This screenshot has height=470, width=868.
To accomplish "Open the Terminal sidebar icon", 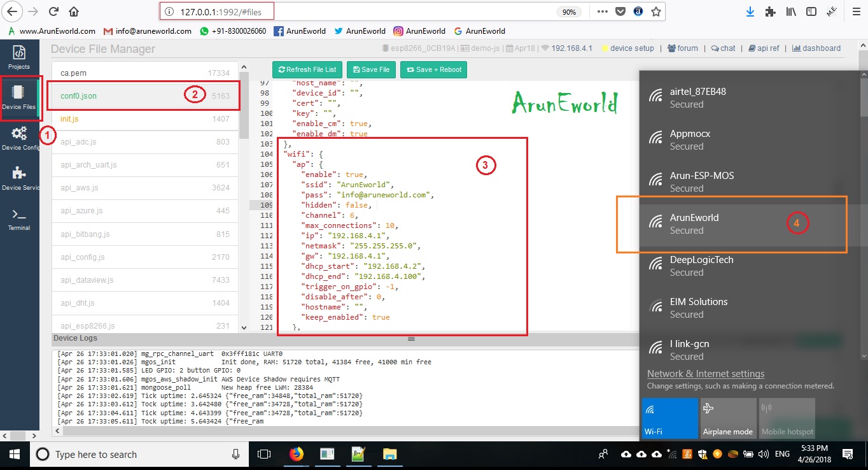I will (19, 218).
